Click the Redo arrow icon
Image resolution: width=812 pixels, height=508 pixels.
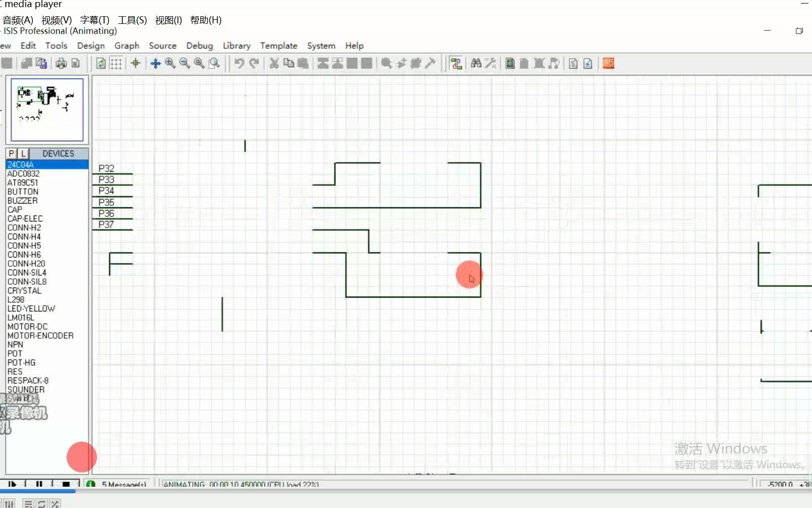tap(254, 63)
